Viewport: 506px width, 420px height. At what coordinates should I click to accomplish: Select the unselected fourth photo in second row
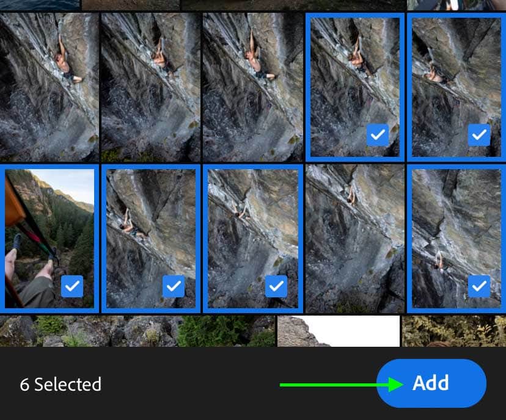click(x=355, y=239)
